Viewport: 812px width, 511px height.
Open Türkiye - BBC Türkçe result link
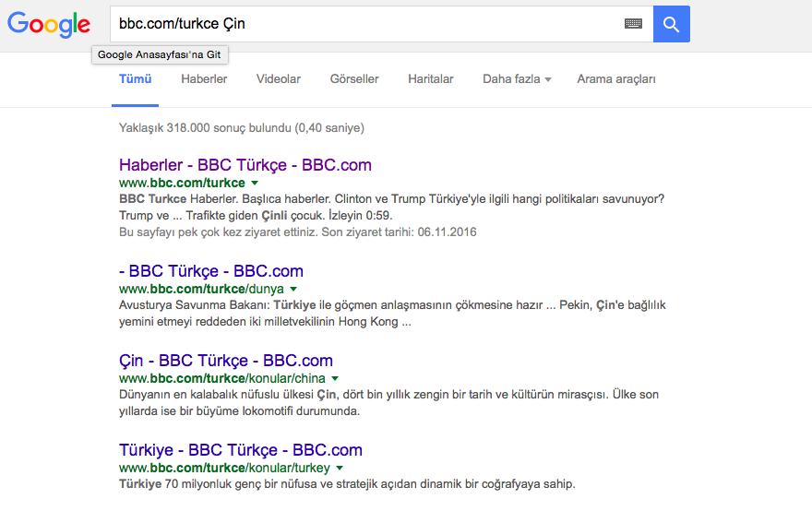coord(241,450)
